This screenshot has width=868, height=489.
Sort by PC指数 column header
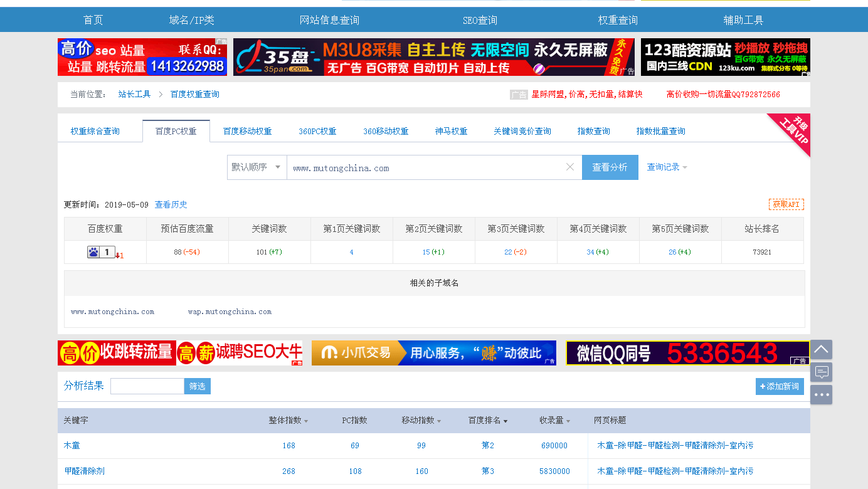click(x=354, y=421)
